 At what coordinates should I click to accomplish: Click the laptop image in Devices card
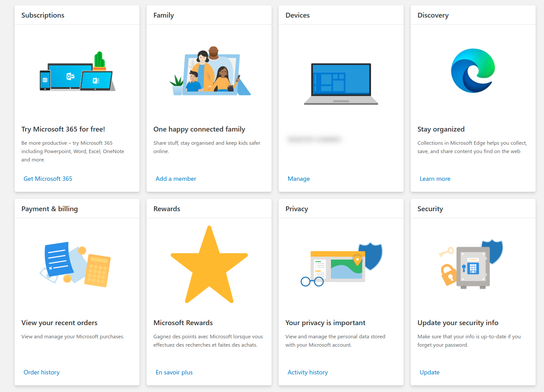point(341,84)
